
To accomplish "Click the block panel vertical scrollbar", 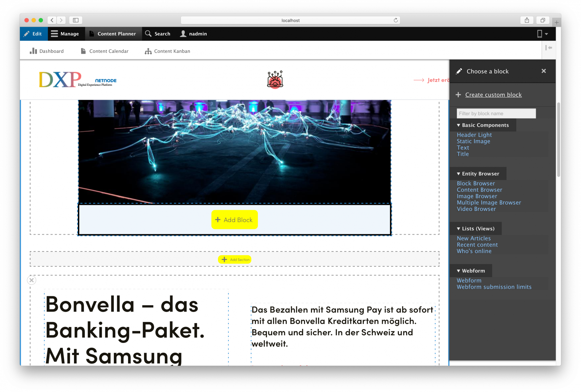I will (559, 140).
